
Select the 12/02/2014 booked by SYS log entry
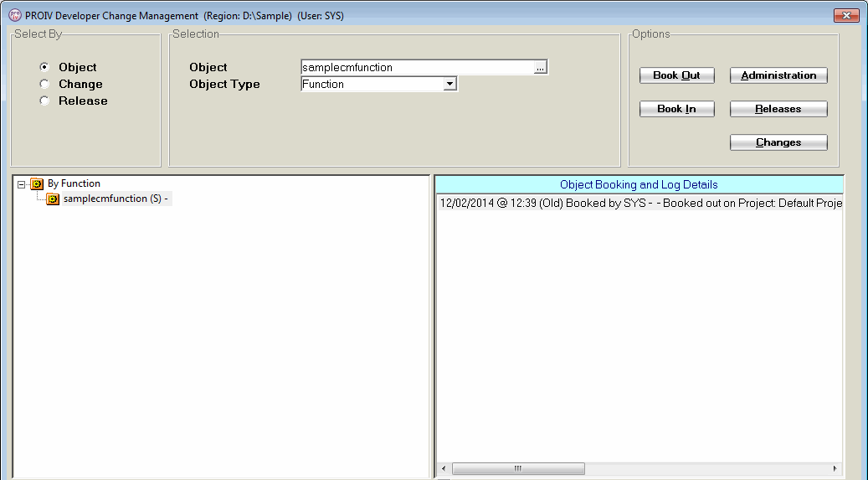(x=640, y=204)
